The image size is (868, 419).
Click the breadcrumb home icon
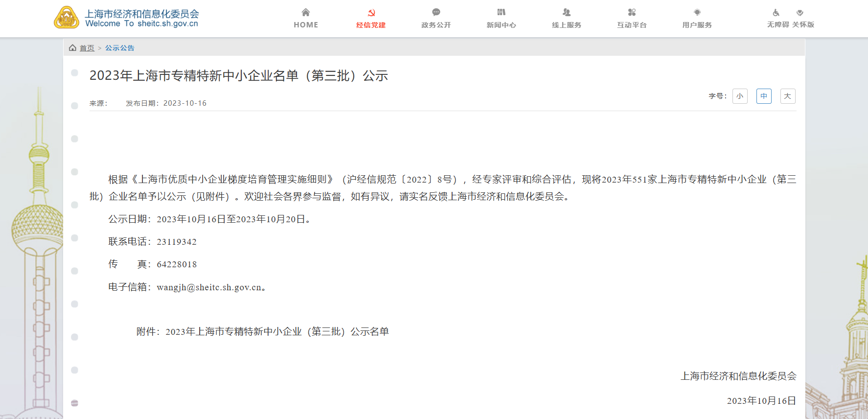click(72, 47)
